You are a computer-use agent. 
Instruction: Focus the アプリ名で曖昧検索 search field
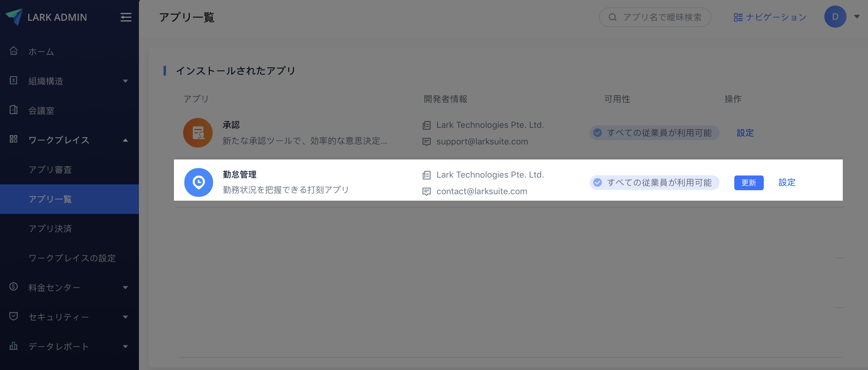pos(662,17)
